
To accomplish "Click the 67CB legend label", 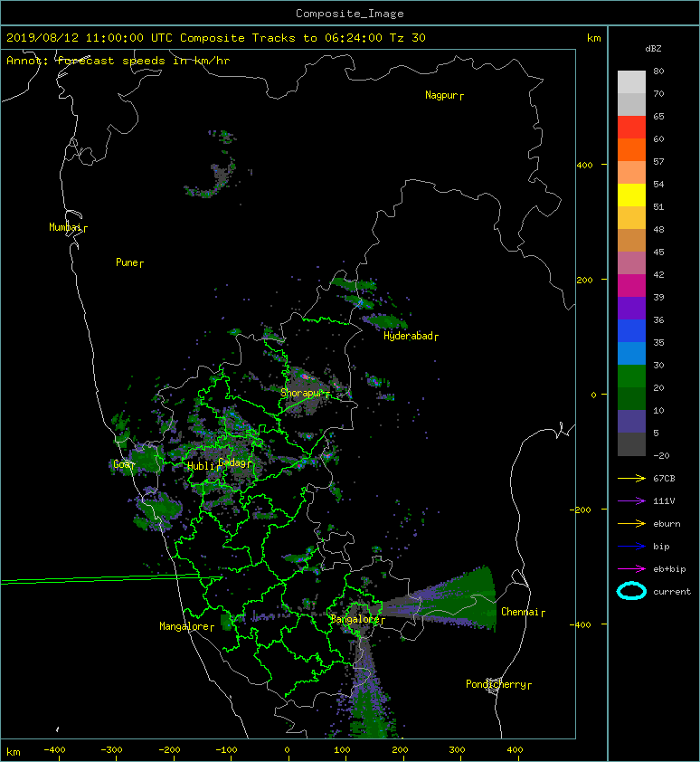I will [664, 479].
